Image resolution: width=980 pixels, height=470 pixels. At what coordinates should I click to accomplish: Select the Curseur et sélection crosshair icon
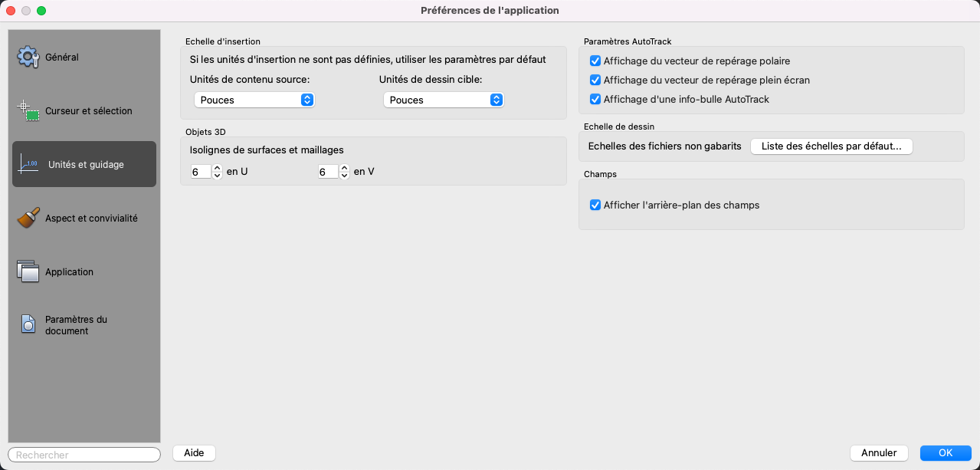pyautogui.click(x=28, y=110)
